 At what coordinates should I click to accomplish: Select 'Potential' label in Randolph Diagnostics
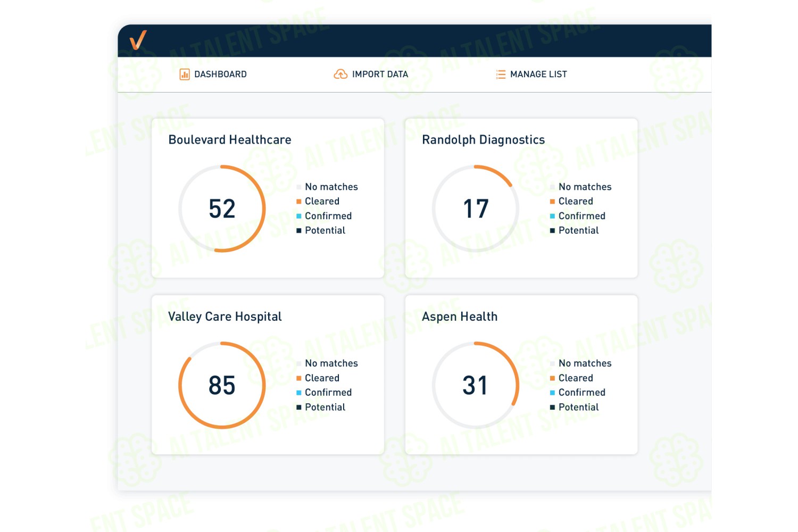579,230
